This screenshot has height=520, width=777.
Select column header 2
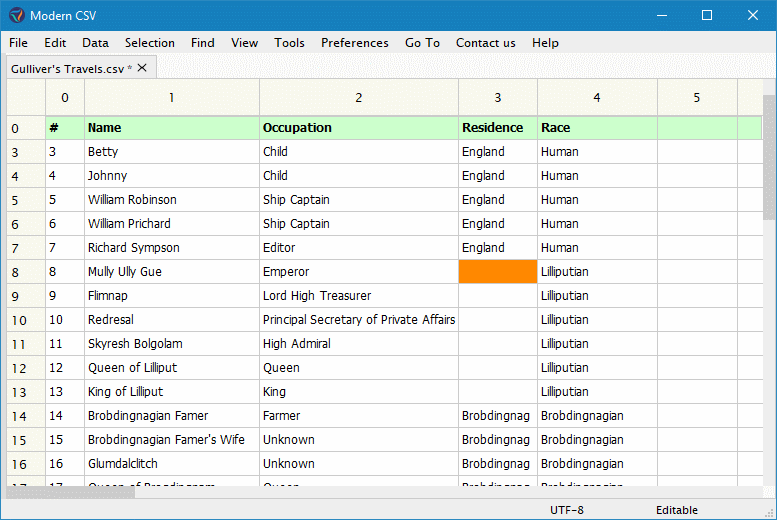click(x=359, y=98)
